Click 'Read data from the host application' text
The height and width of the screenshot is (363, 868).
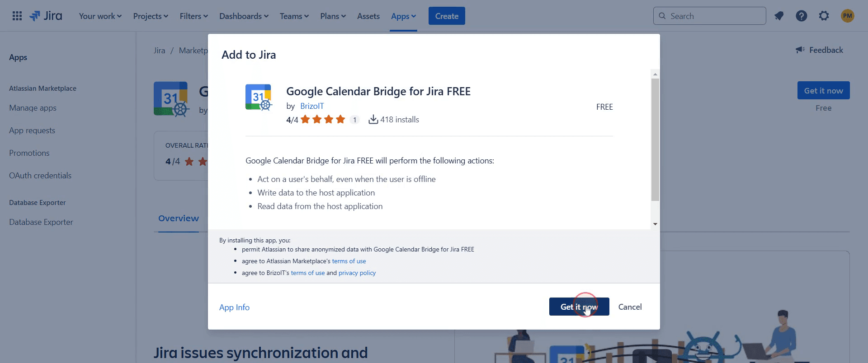320,206
